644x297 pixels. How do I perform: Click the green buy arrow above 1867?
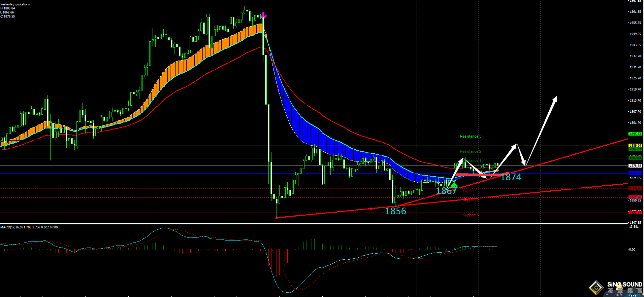pyautogui.click(x=454, y=185)
